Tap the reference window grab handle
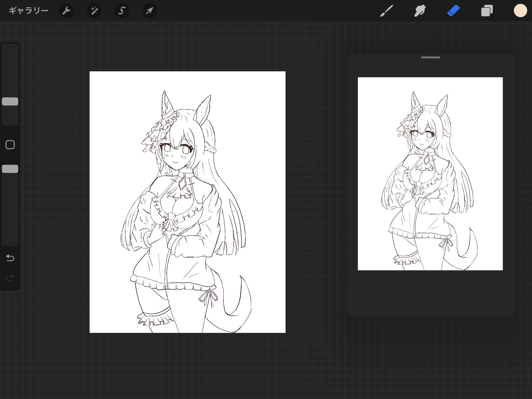Image resolution: width=532 pixels, height=399 pixels. coord(430,57)
